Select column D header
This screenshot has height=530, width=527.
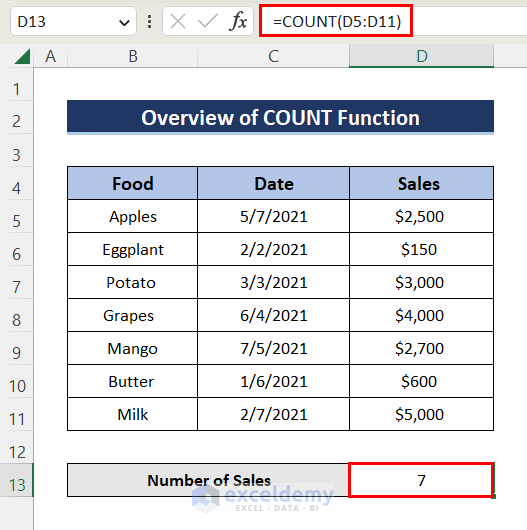(422, 56)
